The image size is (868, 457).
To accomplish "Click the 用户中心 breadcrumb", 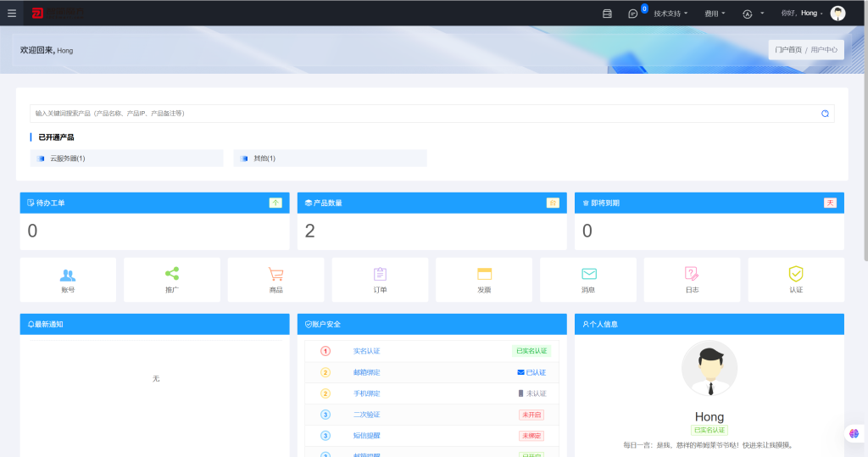I will point(824,50).
